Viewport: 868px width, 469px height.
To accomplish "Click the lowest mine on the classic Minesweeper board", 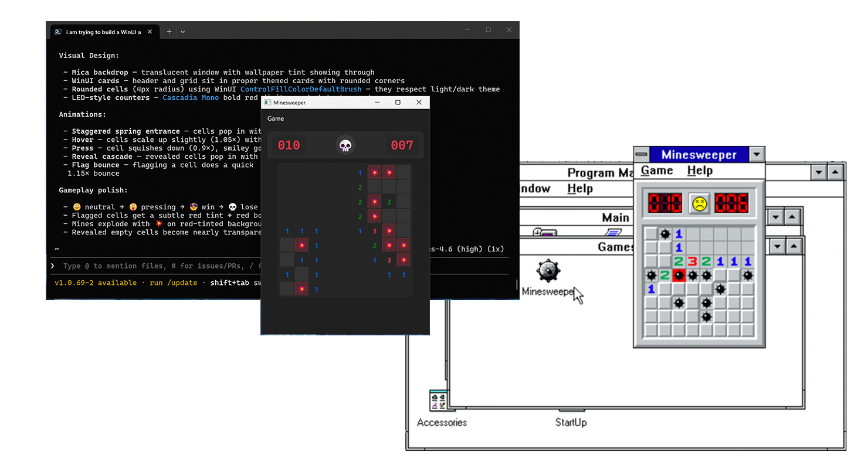I will point(706,317).
